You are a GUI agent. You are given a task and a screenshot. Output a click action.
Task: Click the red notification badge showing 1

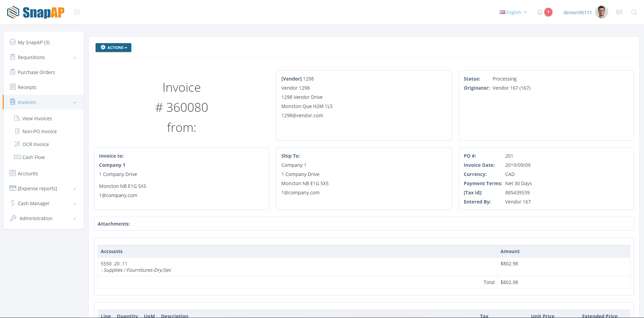pos(548,12)
